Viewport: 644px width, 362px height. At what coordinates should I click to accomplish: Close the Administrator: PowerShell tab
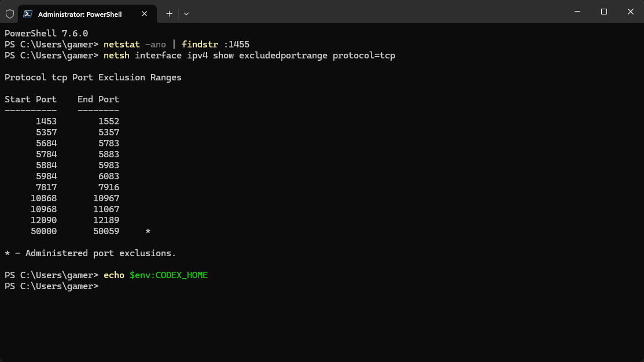(x=144, y=14)
